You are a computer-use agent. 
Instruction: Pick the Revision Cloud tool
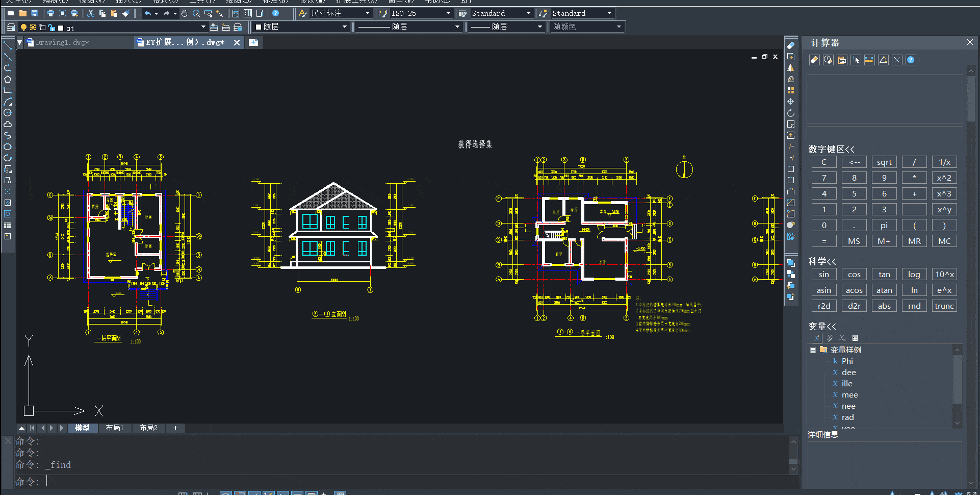[x=8, y=124]
